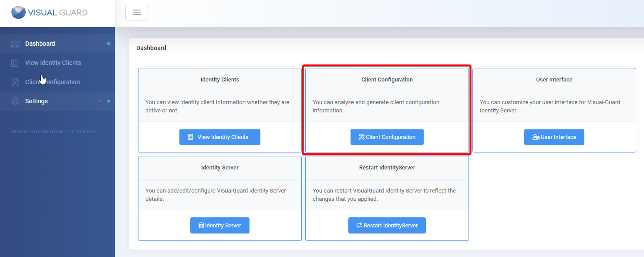Click the Visual Guard logo icon
The height and width of the screenshot is (257, 644).
point(18,12)
